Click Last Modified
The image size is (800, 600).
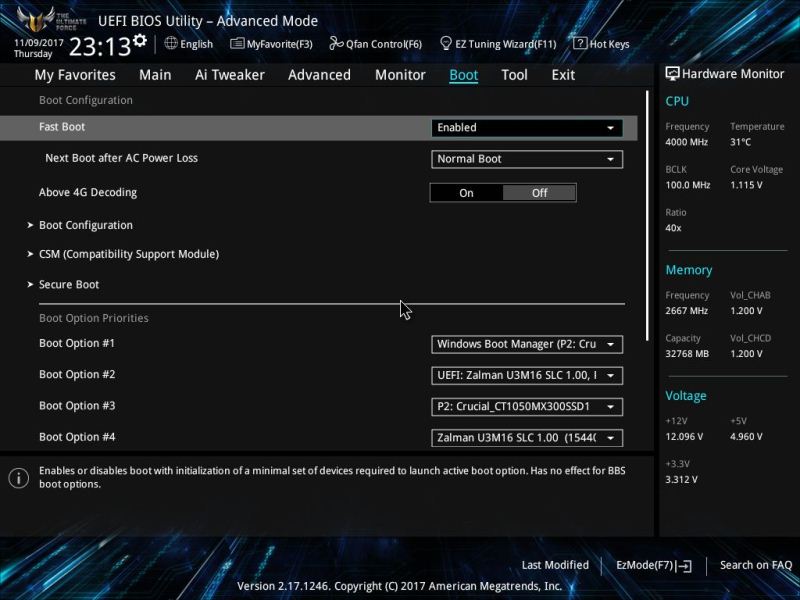coord(555,565)
